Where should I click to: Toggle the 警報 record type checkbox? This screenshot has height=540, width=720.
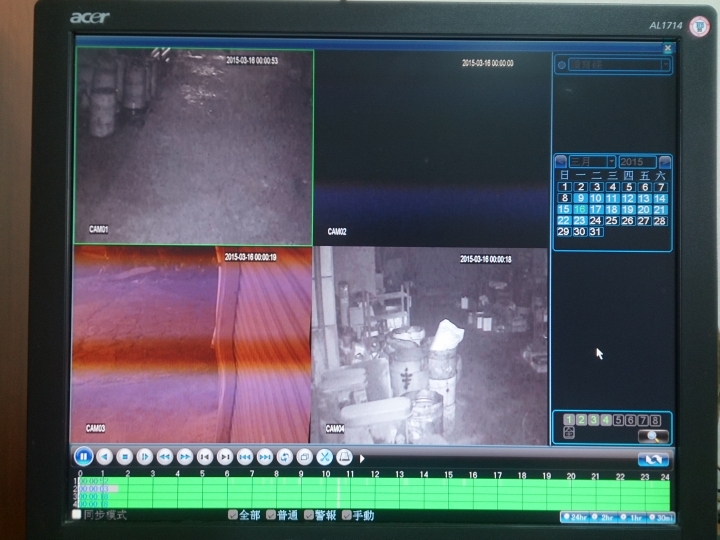(309, 515)
